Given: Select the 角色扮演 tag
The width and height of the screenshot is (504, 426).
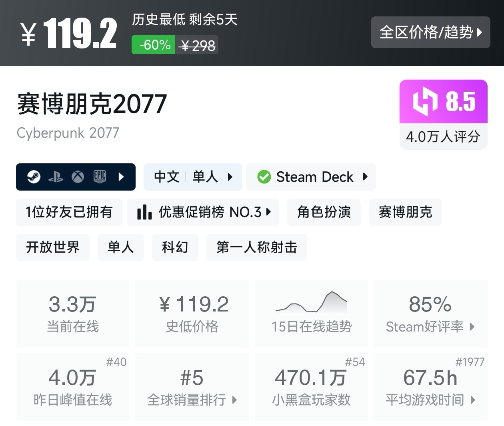Looking at the screenshot, I should tap(324, 212).
